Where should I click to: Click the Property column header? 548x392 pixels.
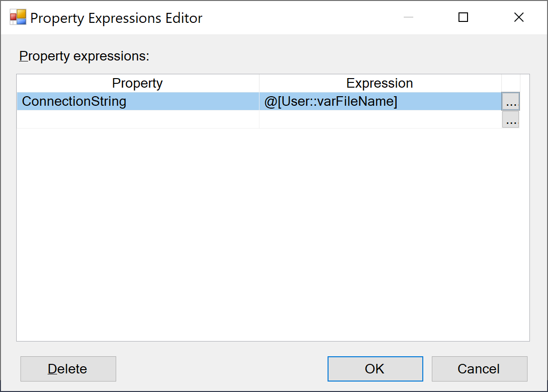pos(137,83)
